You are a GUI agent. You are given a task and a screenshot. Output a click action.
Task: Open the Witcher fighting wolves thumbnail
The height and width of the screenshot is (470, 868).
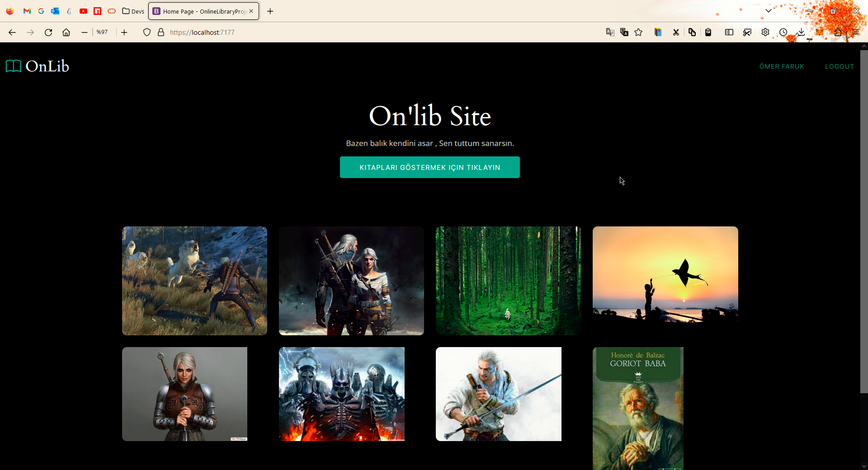[x=194, y=281]
